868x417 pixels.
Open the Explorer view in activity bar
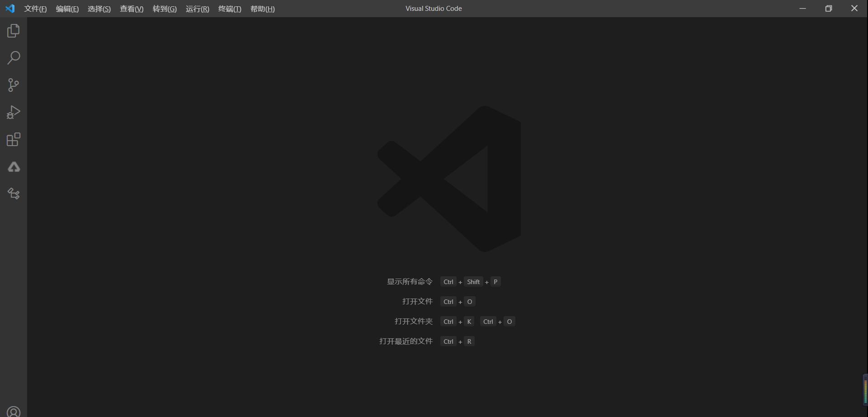[x=14, y=31]
